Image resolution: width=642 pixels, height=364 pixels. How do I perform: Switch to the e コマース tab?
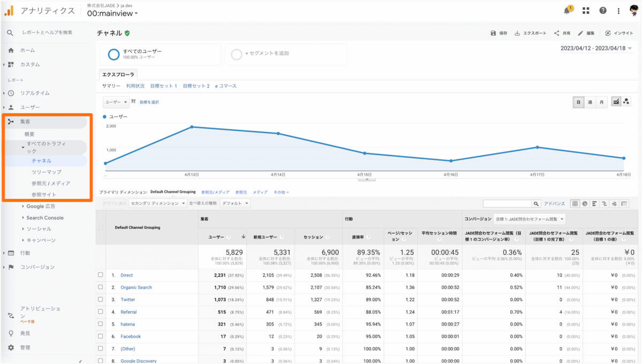click(226, 86)
